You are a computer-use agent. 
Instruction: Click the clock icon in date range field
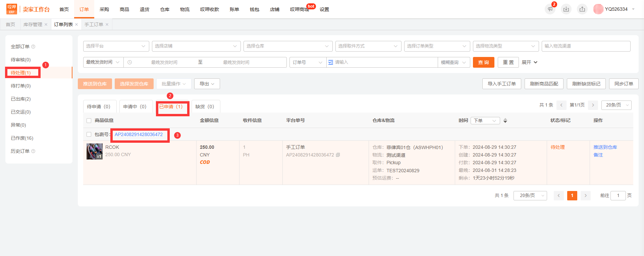point(130,62)
